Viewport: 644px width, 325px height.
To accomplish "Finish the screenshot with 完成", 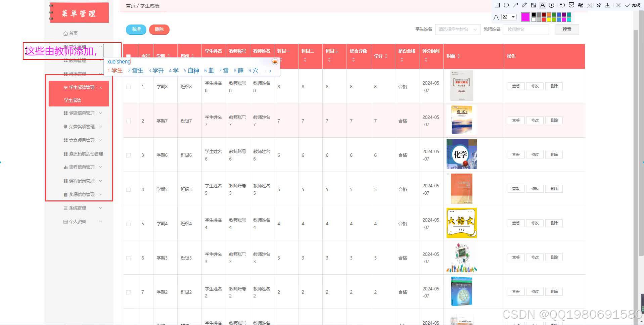I will pos(633,5).
